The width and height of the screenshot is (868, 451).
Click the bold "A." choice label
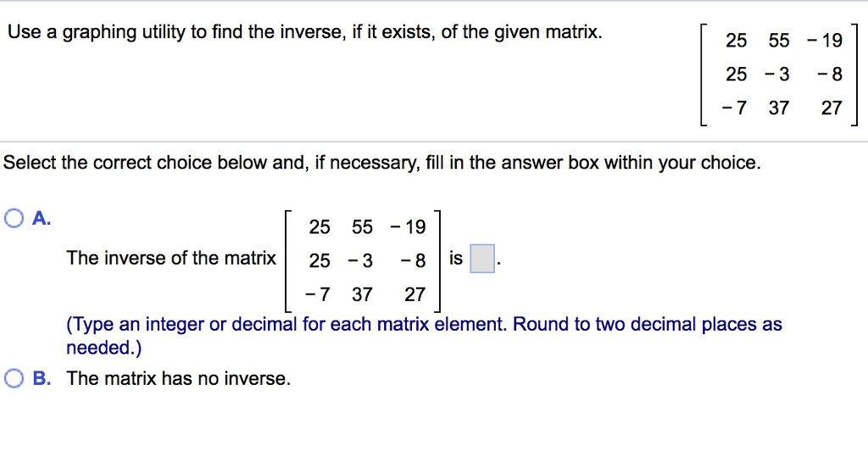click(x=42, y=218)
